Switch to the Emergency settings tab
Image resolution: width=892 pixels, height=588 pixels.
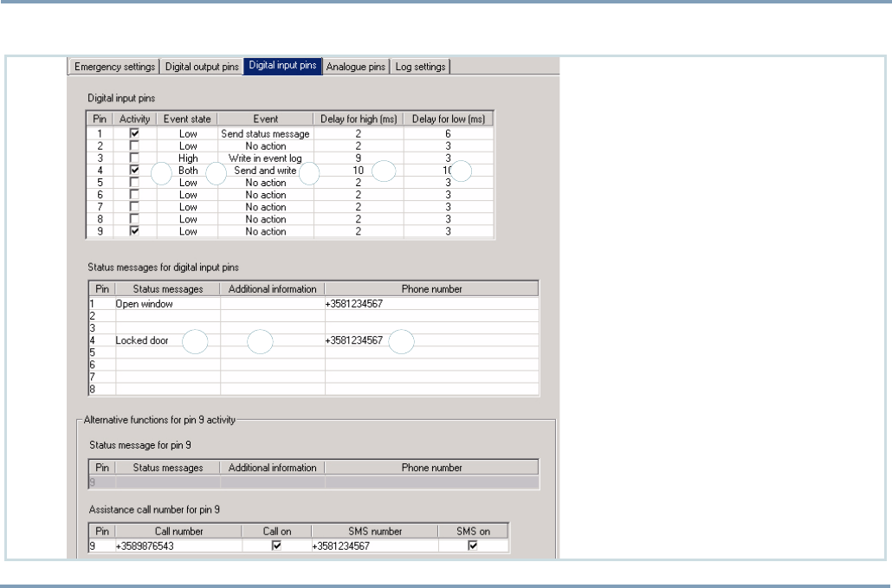click(x=114, y=67)
